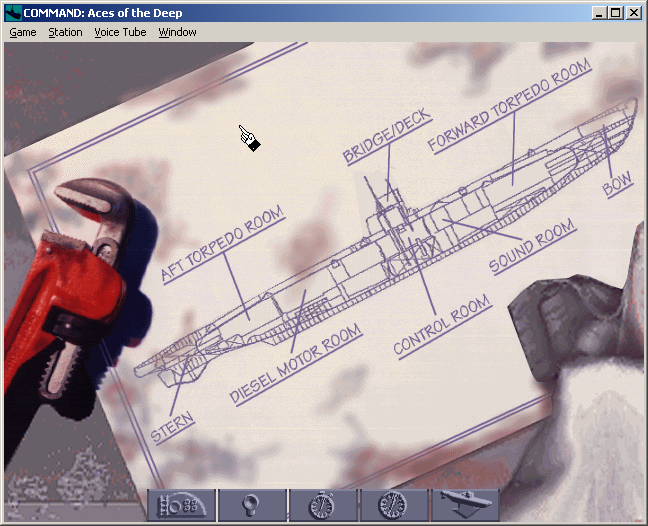This screenshot has height=526, width=648.
Task: Select the submarine model icon
Action: click(465, 505)
